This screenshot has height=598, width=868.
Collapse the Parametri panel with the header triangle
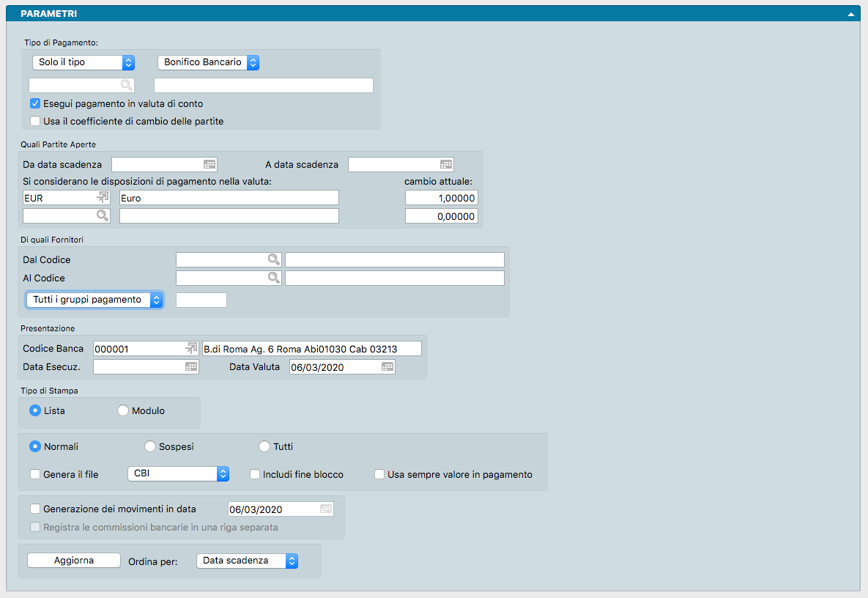[x=851, y=14]
